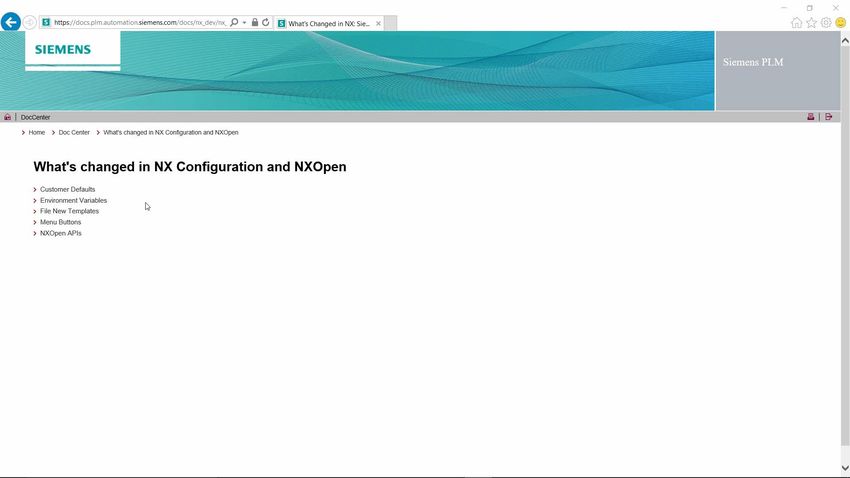The height and width of the screenshot is (478, 850).
Task: Click the DocCenter home icon in gray bar
Action: click(x=8, y=117)
